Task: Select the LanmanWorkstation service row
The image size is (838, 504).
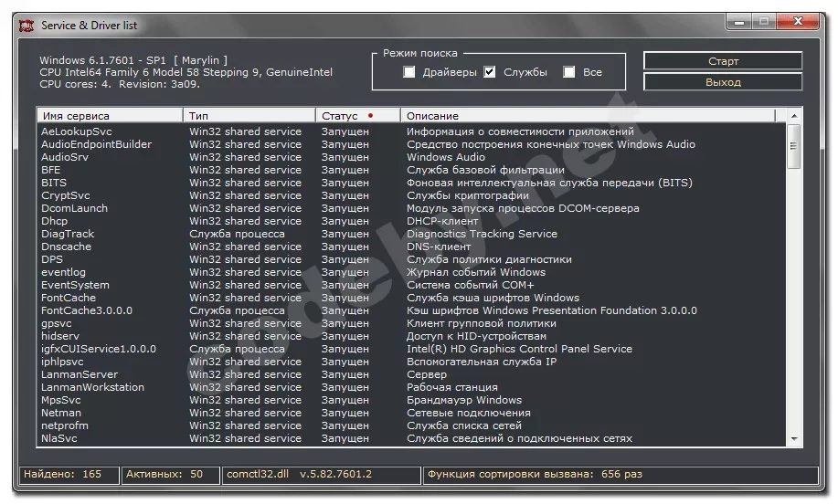Action: [x=411, y=388]
